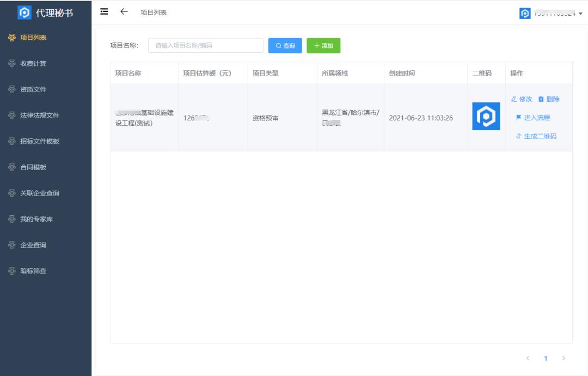Viewport: 588px width, 376px height.
Task: Click the previous page chevron
Action: (527, 358)
